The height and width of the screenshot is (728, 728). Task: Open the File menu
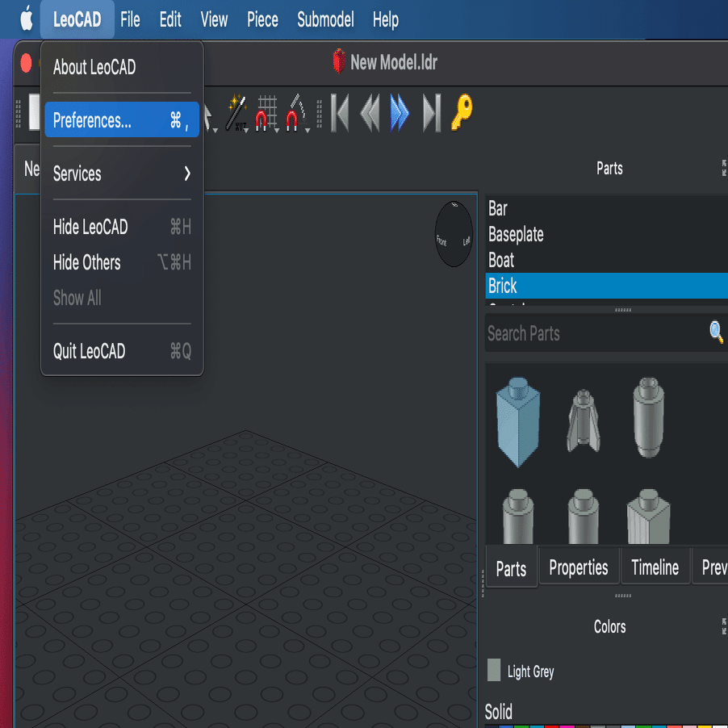click(130, 19)
